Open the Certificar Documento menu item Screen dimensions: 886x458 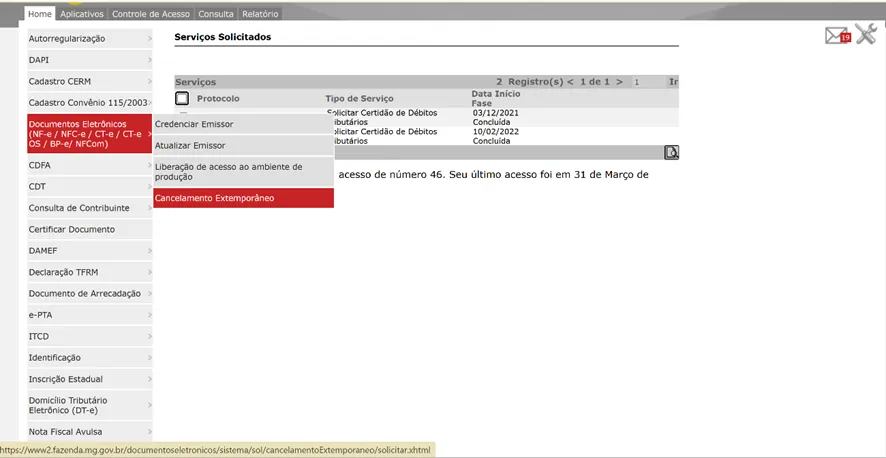(x=90, y=229)
